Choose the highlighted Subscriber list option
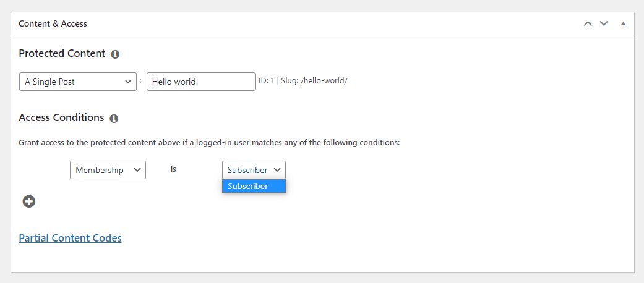 254,186
